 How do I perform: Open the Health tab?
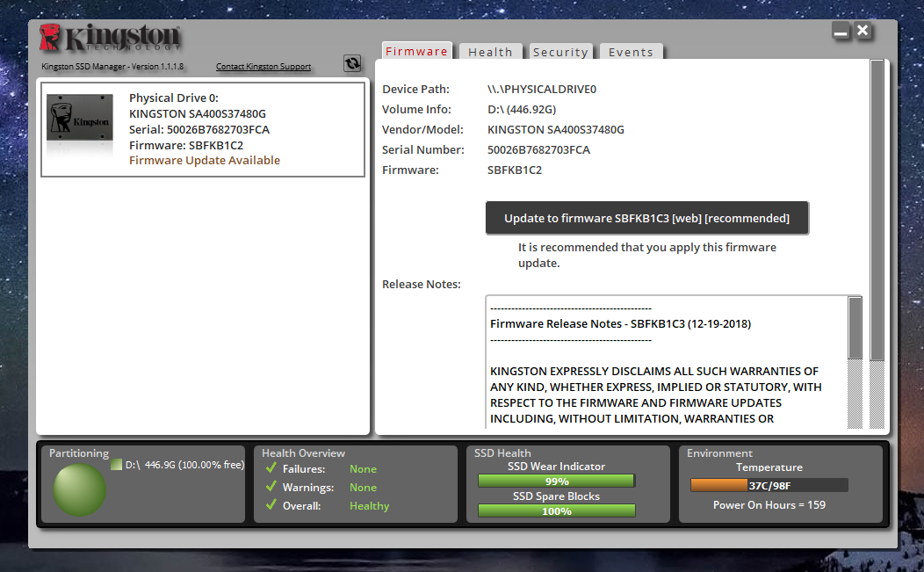pyautogui.click(x=490, y=52)
